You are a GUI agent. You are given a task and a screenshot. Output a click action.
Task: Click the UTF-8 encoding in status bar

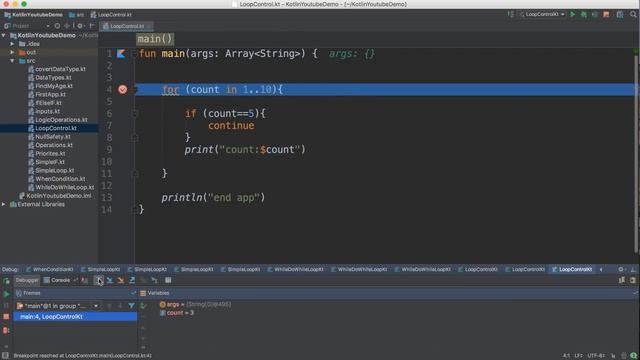tap(596, 356)
